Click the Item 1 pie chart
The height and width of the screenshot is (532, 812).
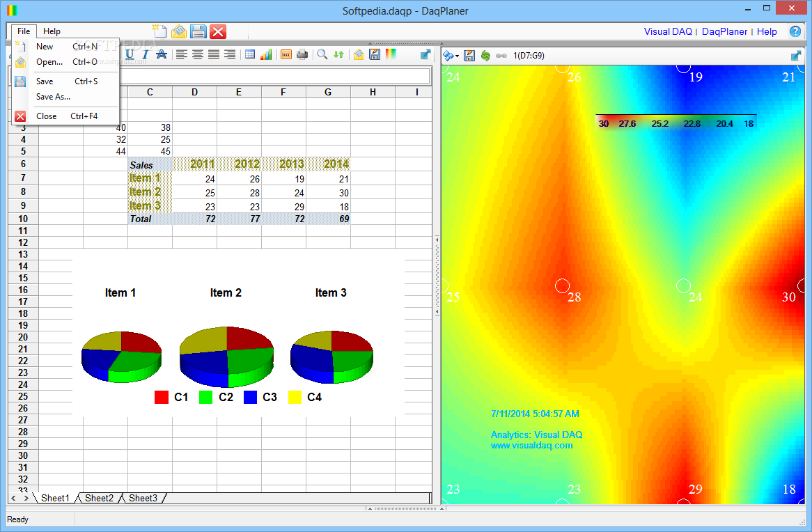click(x=122, y=357)
